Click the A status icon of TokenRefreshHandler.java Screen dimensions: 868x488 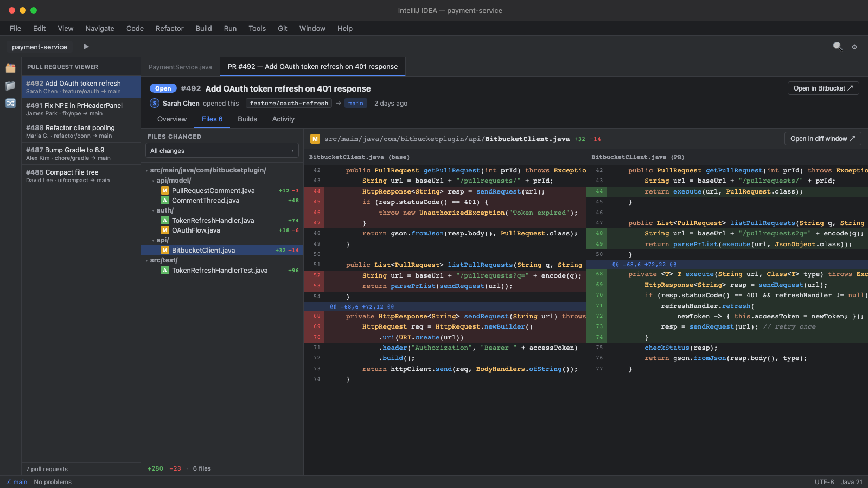click(x=165, y=220)
